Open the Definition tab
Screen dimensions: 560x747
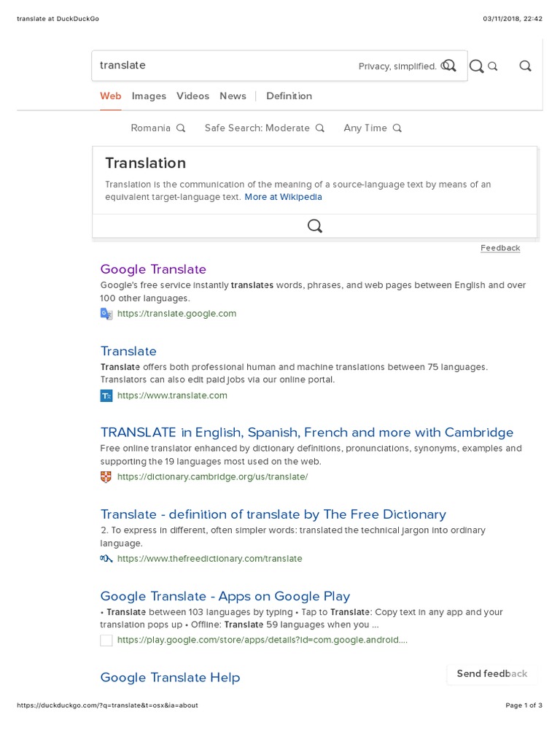point(289,96)
